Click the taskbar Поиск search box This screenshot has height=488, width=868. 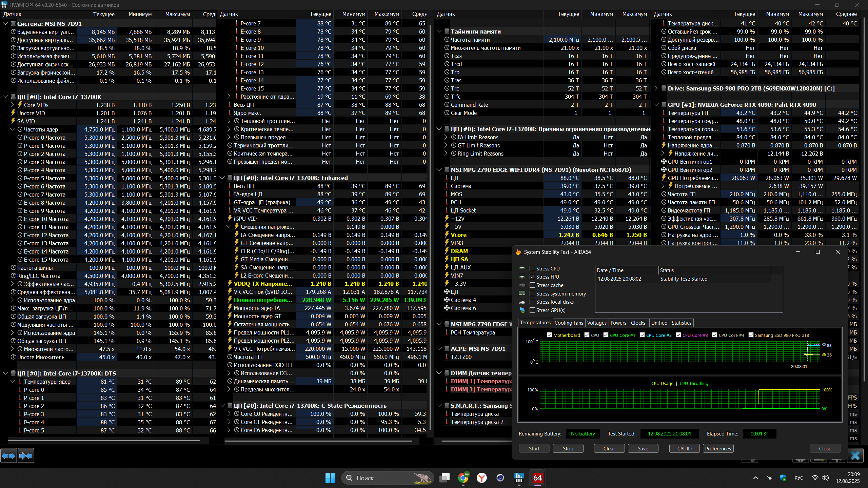[x=387, y=478]
